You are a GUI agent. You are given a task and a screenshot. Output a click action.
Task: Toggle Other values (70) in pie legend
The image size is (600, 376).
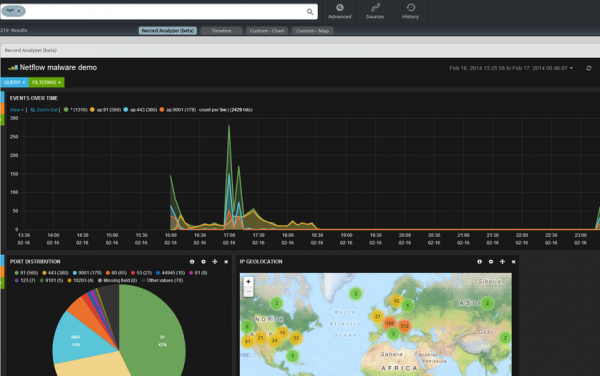coord(162,280)
